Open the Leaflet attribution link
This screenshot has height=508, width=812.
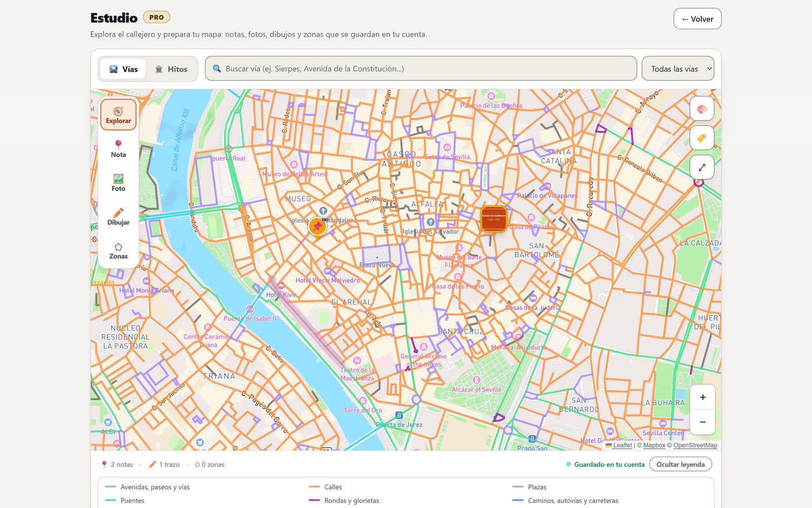point(622,446)
